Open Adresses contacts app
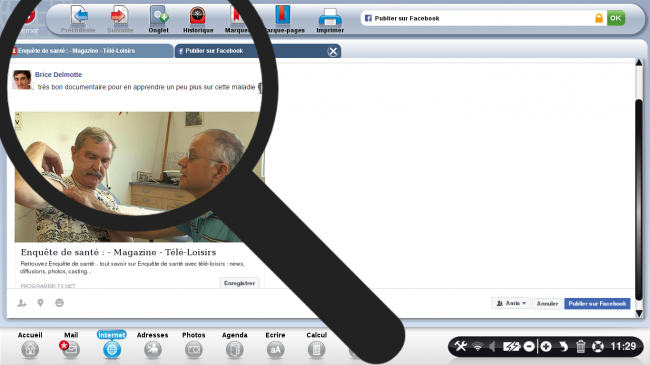The image size is (650, 365). [153, 345]
